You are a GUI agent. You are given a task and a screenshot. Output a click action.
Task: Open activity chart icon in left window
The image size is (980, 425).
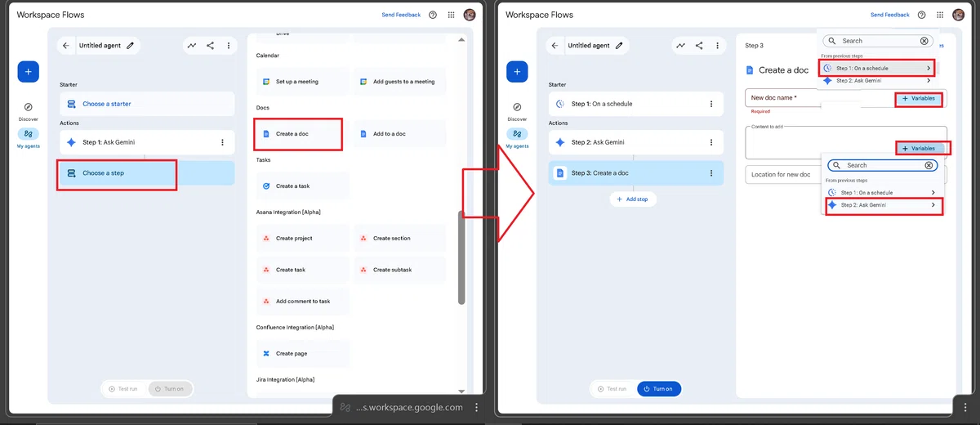192,46
